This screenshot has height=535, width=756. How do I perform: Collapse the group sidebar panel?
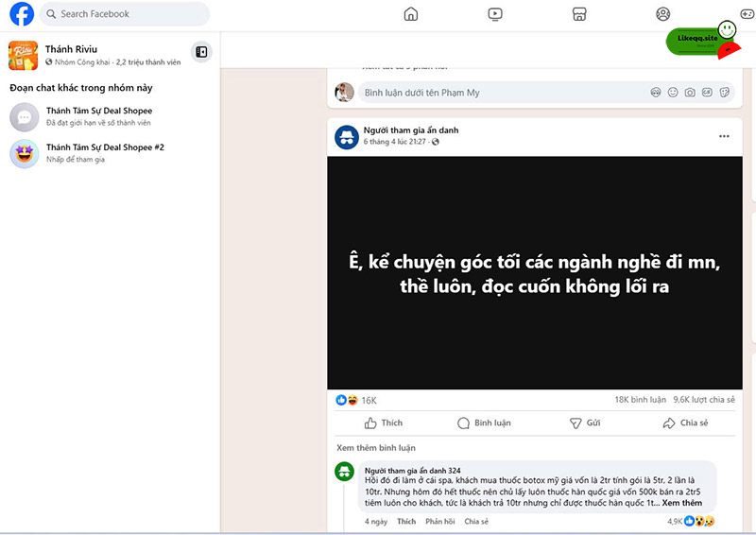tap(201, 52)
